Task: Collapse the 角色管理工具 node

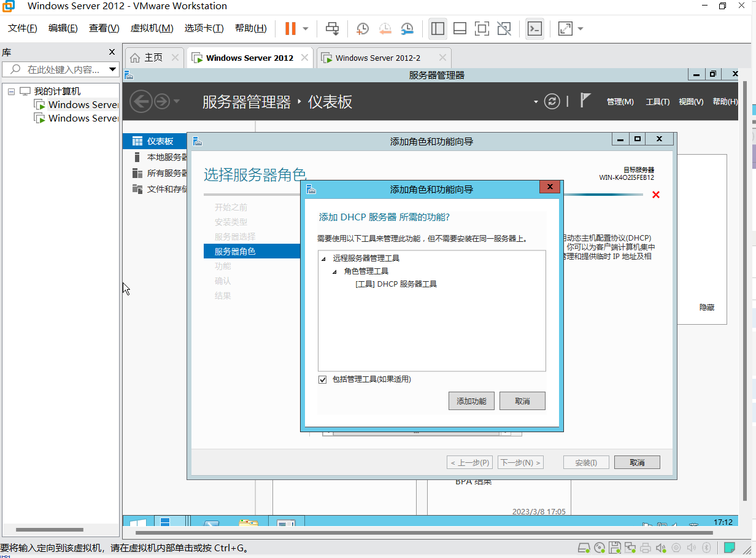Action: 334,271
